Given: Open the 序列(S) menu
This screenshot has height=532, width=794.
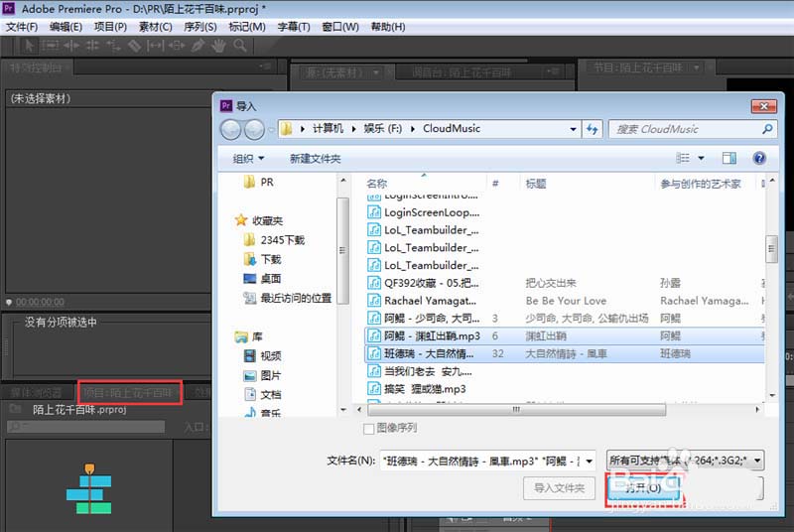Looking at the screenshot, I should (200, 27).
